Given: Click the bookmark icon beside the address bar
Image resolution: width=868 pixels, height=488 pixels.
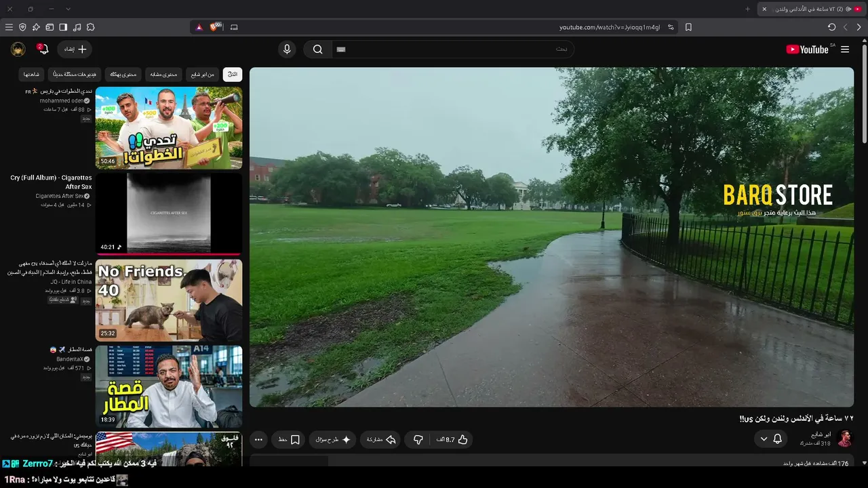Looking at the screenshot, I should 688,27.
